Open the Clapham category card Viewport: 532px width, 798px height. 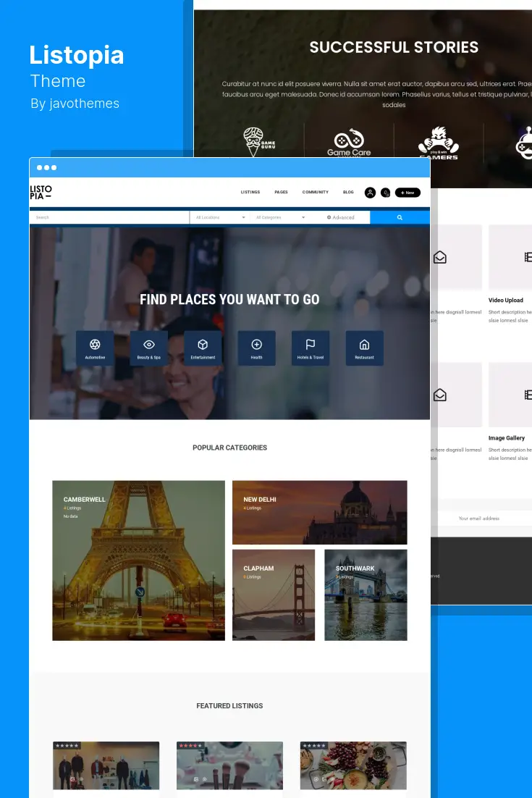tap(274, 595)
